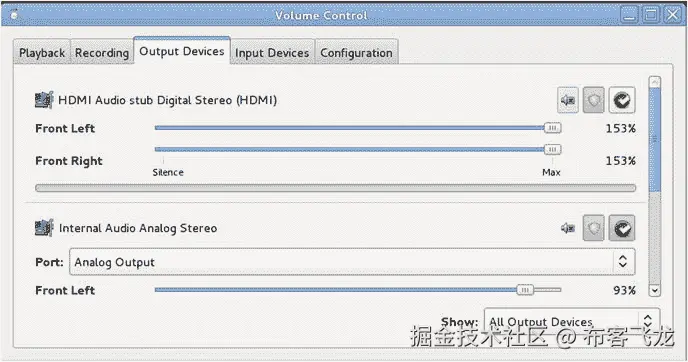Go to the Configuration tab
Image resolution: width=688 pixels, height=362 pixels.
pos(356,53)
